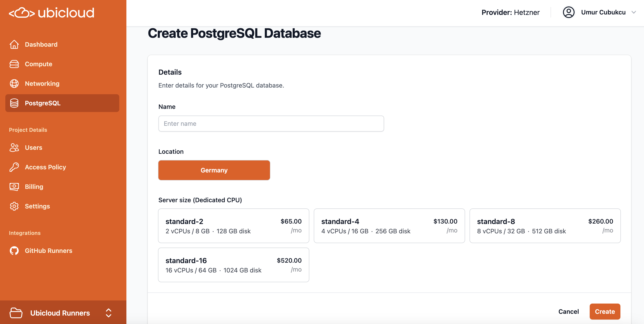
Task: Click the Enter name input field
Action: [271, 123]
